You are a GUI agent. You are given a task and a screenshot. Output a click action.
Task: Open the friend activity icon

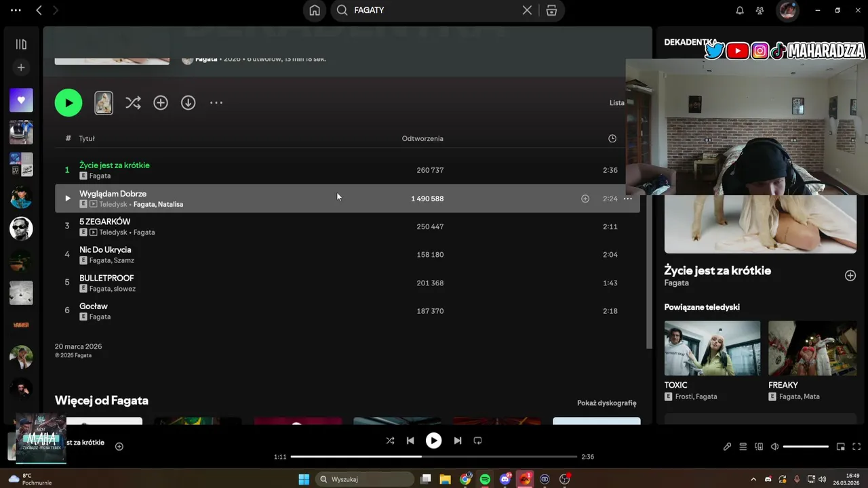759,10
